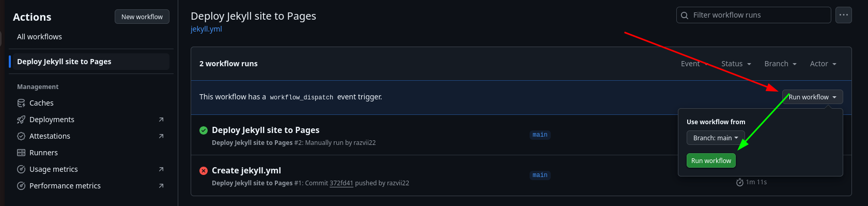
Task: Click the Filter workflow runs field
Action: (x=754, y=15)
